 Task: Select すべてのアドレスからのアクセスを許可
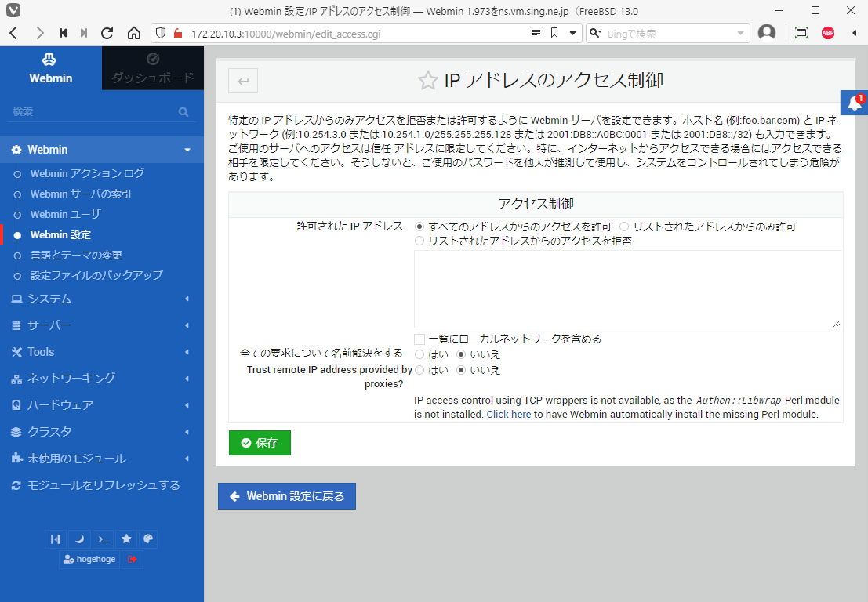[x=419, y=227]
